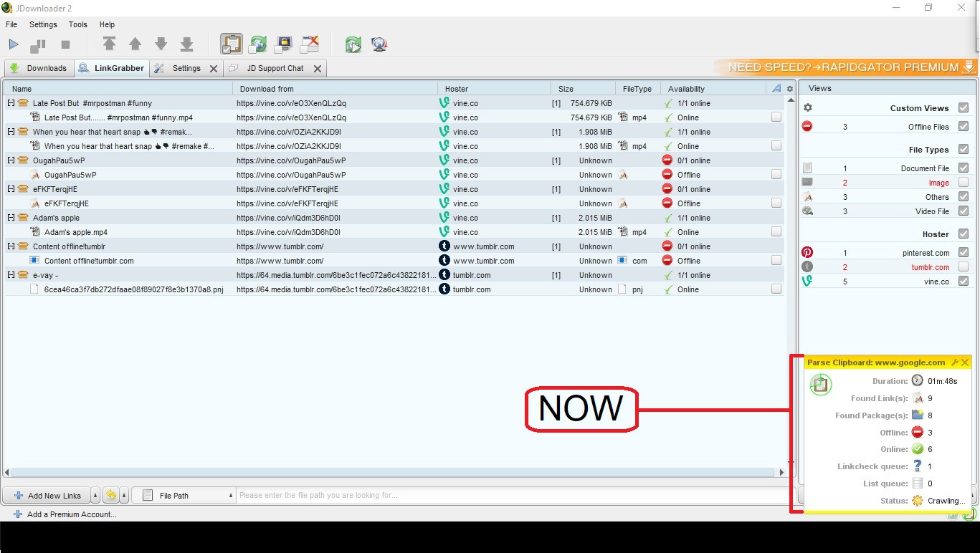The width and height of the screenshot is (980, 553).
Task: Toggle premium usage toolbar icon with padlock
Action: pyautogui.click(x=283, y=44)
